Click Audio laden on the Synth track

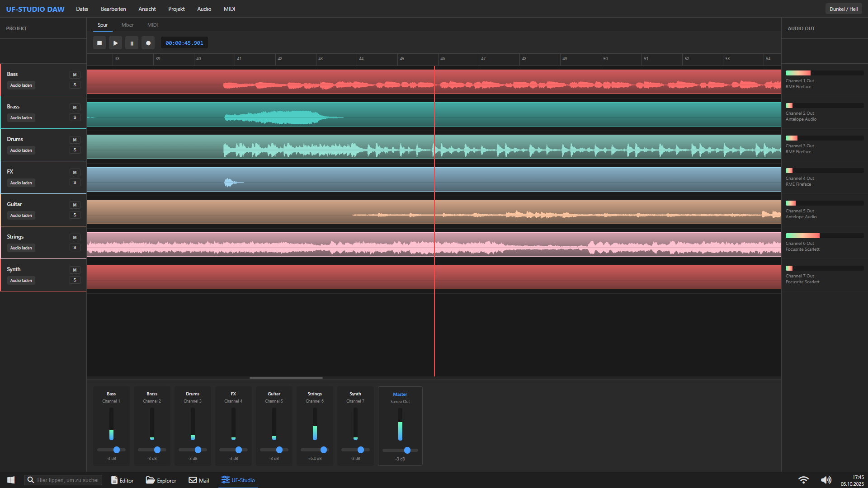21,280
